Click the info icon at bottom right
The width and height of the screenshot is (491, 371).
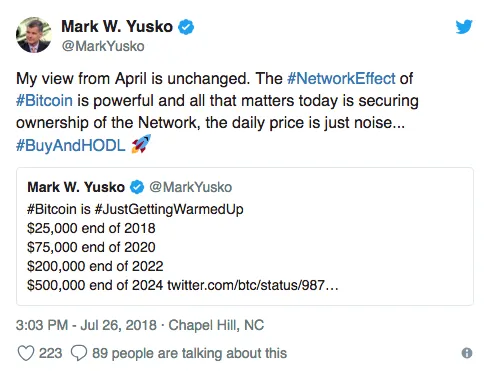pos(467,353)
